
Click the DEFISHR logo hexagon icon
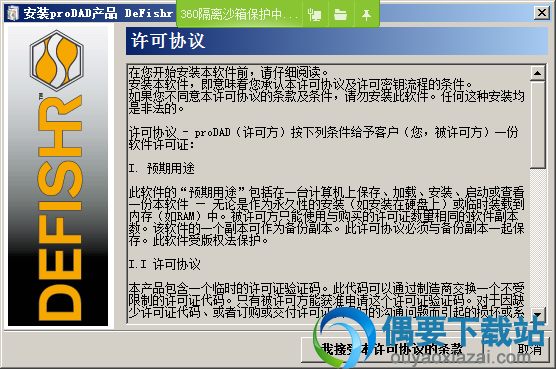57,60
